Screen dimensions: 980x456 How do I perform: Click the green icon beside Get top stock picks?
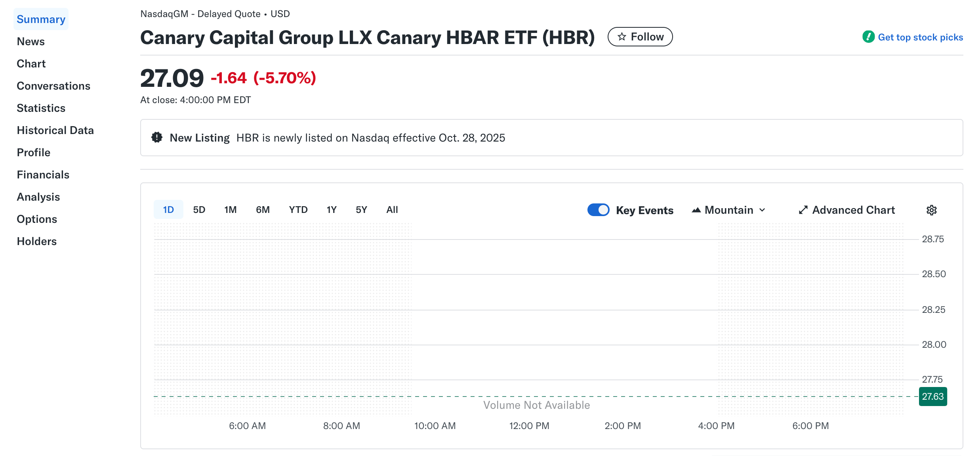868,37
